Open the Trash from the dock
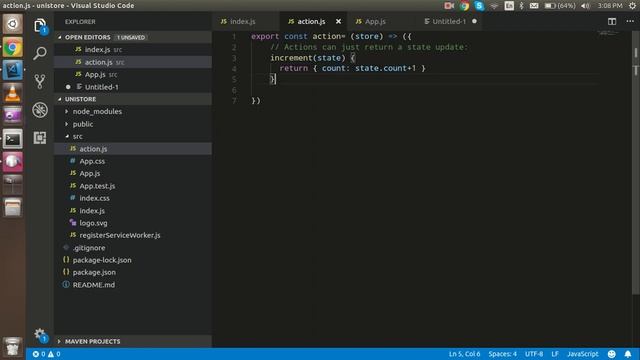The image size is (640, 360). pyautogui.click(x=13, y=347)
